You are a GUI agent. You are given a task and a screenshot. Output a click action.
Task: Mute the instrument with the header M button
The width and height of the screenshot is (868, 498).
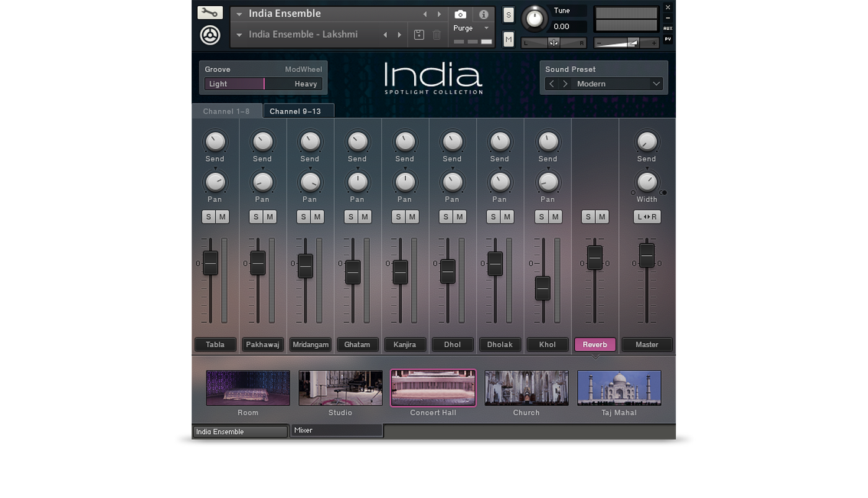click(x=508, y=40)
